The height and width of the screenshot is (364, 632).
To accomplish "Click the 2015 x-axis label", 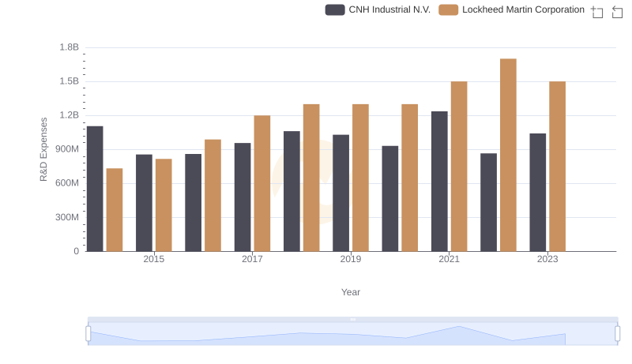I will [x=154, y=259].
